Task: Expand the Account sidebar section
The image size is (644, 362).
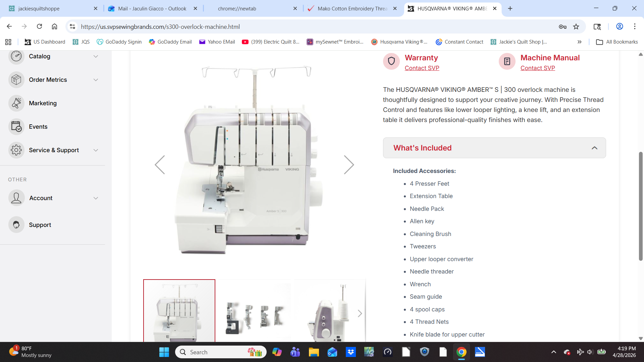Action: [x=96, y=198]
